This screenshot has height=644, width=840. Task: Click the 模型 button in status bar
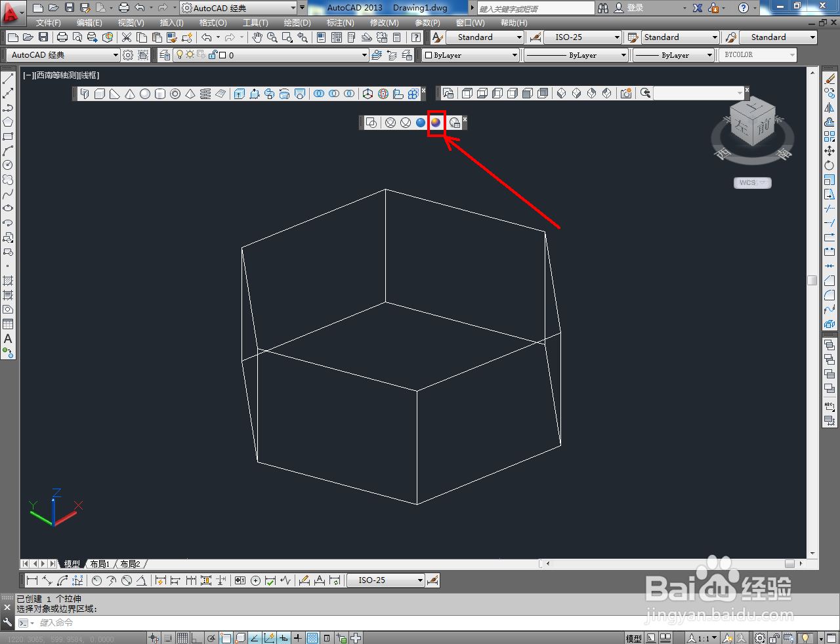pos(634,637)
